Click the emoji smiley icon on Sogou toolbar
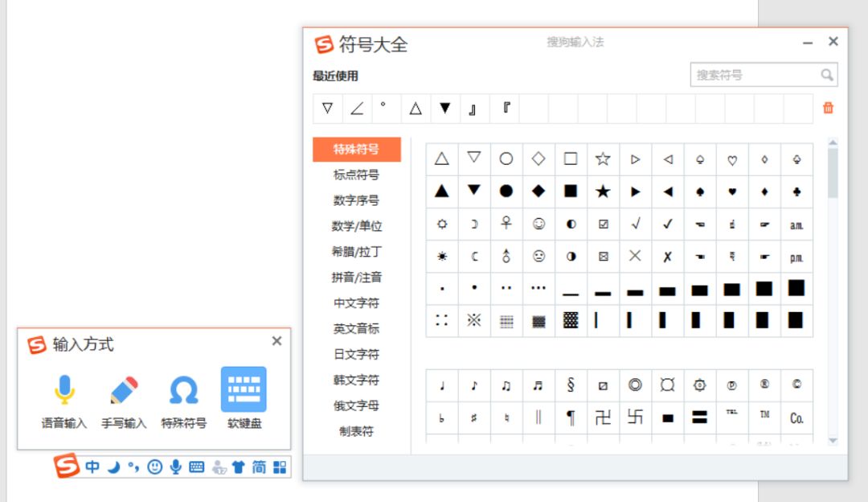The width and height of the screenshot is (868, 502). pos(154,465)
